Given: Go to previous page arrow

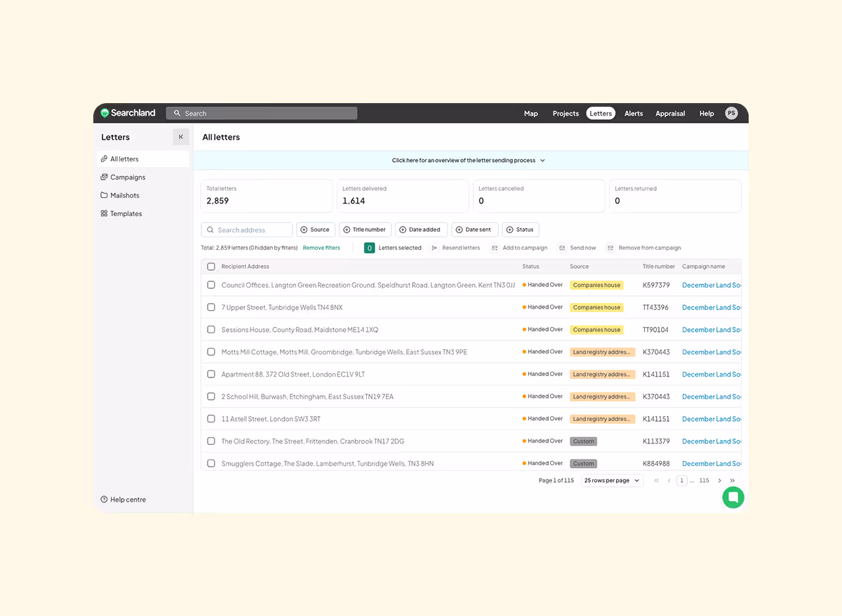Looking at the screenshot, I should (x=669, y=481).
